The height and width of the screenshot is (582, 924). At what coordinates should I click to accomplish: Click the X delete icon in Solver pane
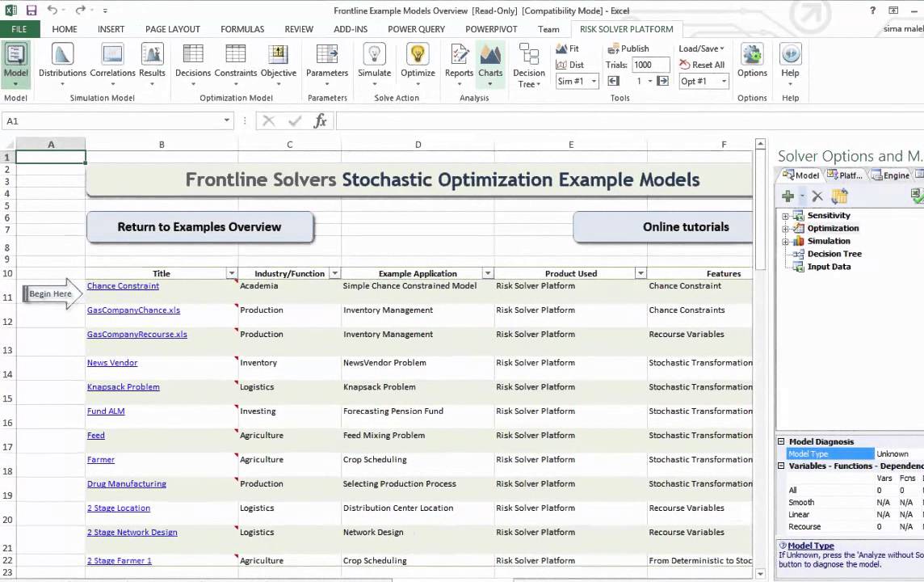817,196
